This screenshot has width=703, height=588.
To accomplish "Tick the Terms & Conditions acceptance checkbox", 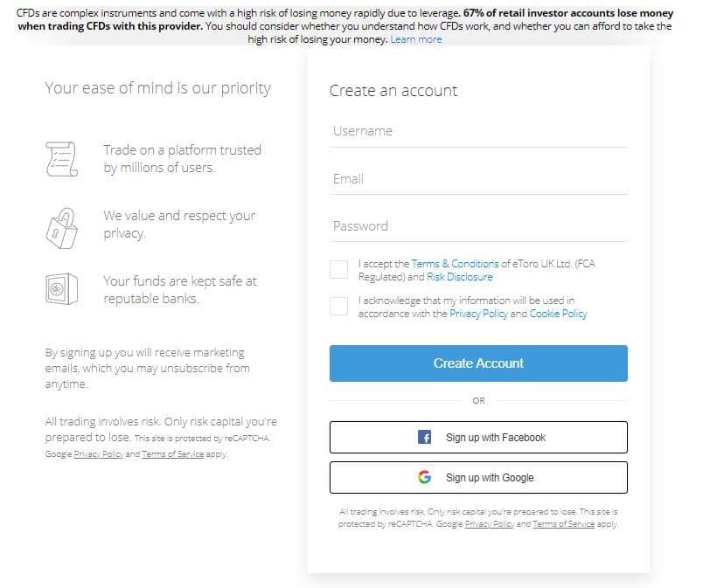I will click(x=338, y=269).
